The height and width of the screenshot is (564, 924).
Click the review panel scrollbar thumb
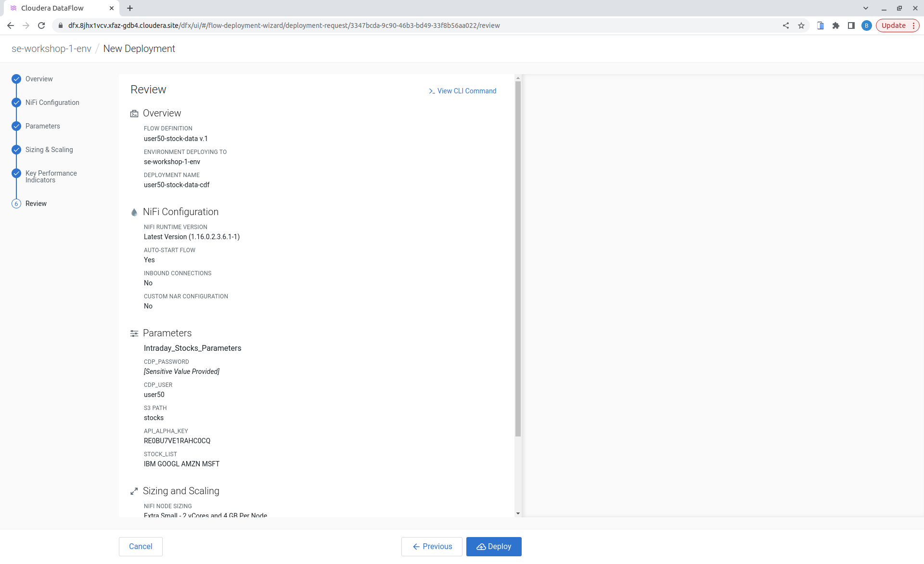coord(518,259)
